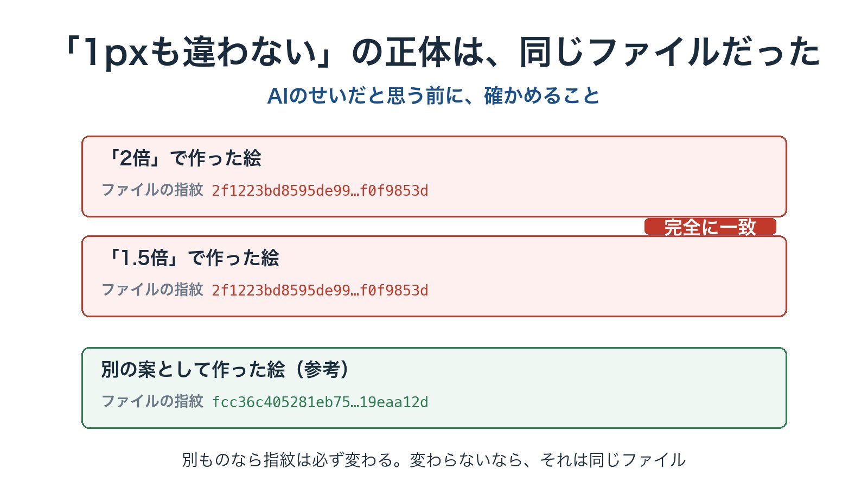Click empty right area of 2倍 card
Image resolution: width=868 pixels, height=488 pixels.
coord(608,176)
